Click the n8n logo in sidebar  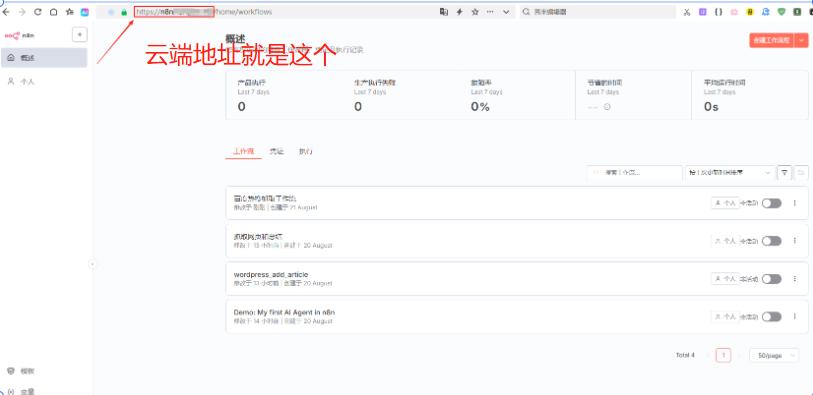pos(20,35)
